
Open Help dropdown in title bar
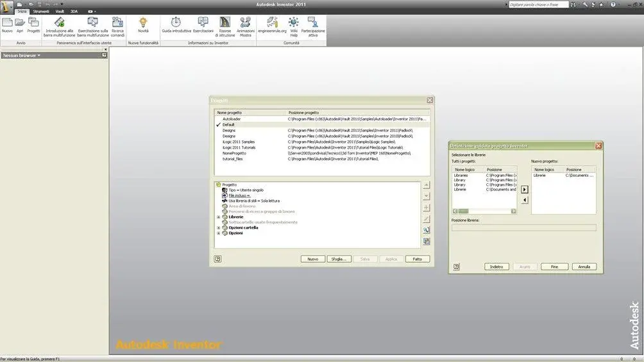point(619,4)
